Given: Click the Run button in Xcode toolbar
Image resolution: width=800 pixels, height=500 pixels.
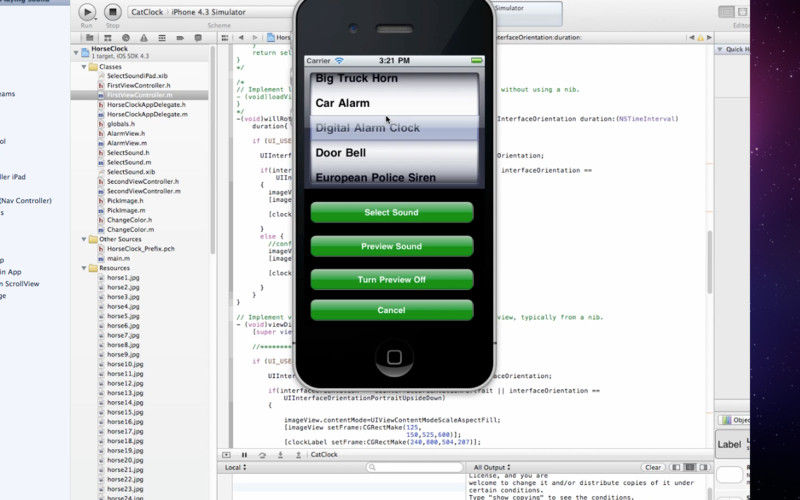Looking at the screenshot, I should [x=87, y=12].
